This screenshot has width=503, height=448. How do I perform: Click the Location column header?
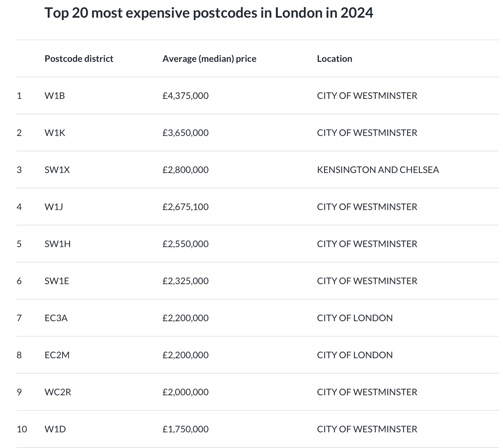pos(335,59)
